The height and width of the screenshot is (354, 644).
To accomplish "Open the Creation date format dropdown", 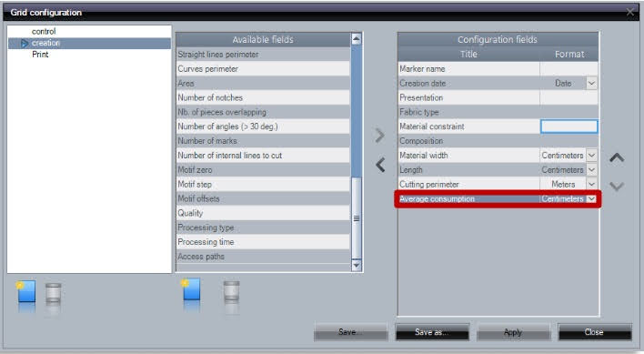I will coord(591,84).
